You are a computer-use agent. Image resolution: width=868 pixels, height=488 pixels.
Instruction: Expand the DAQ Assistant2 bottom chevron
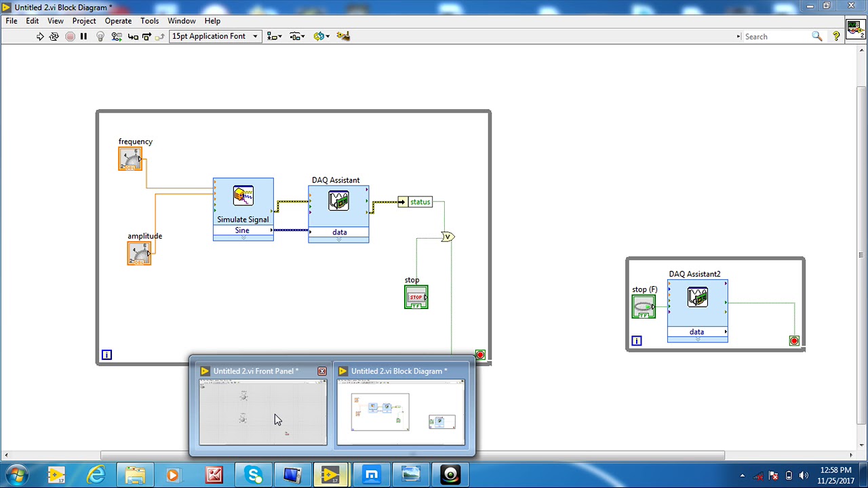(697, 340)
